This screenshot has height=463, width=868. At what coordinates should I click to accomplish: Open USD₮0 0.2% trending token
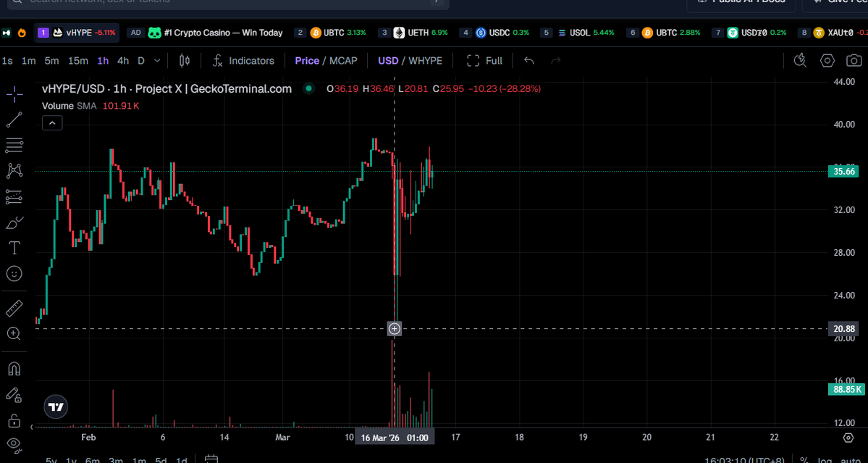point(749,33)
